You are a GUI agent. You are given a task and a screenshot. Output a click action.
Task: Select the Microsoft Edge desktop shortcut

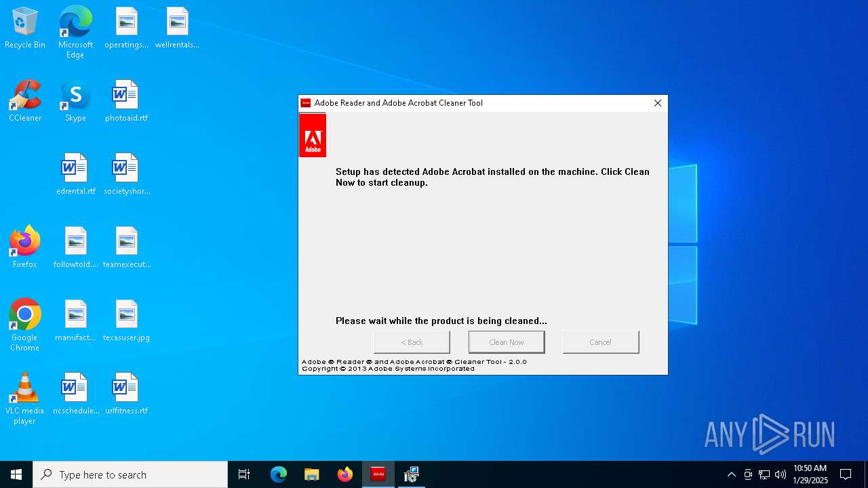[x=75, y=33]
